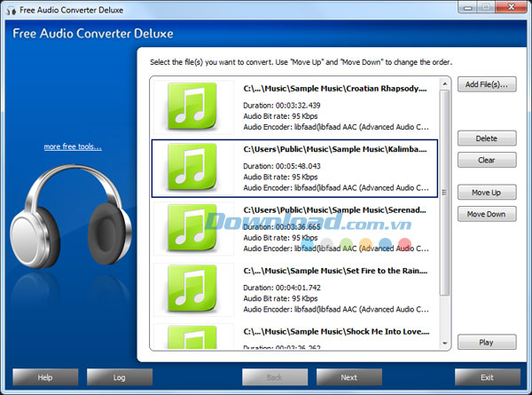Click the Duration: 00:03:32.439 text
This screenshot has height=395, width=532.
pos(282,106)
